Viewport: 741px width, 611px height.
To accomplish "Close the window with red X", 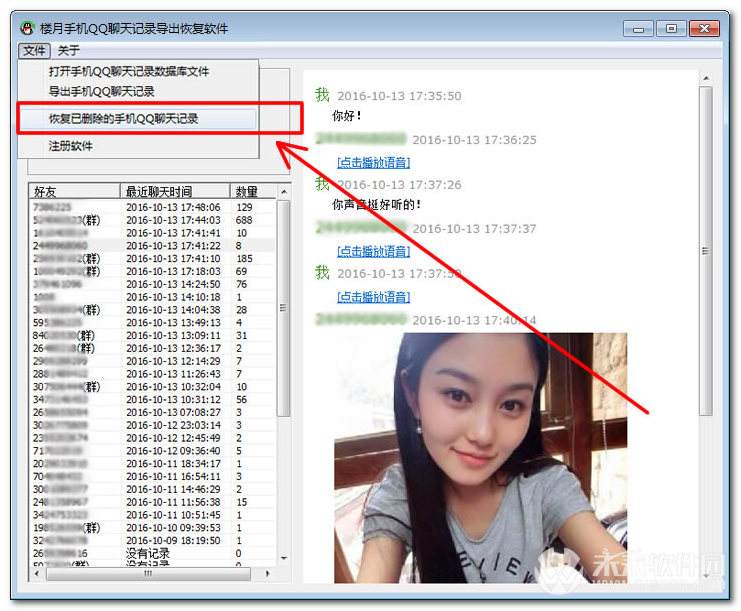I will click(x=704, y=29).
